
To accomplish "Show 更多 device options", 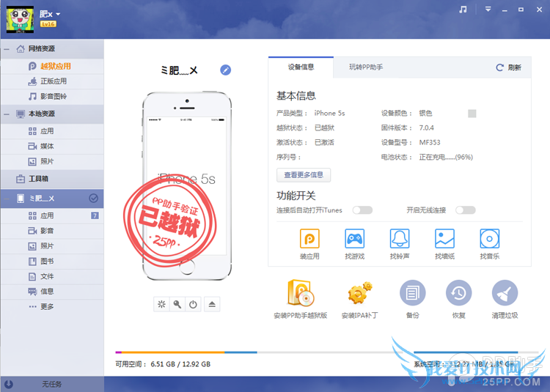I will (52, 306).
